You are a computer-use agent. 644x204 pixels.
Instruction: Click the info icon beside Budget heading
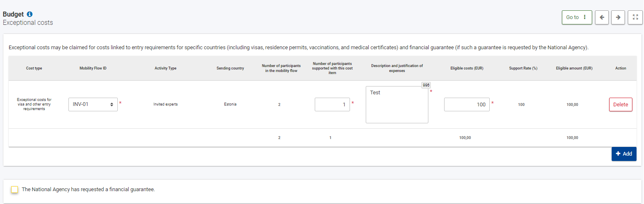click(x=29, y=14)
